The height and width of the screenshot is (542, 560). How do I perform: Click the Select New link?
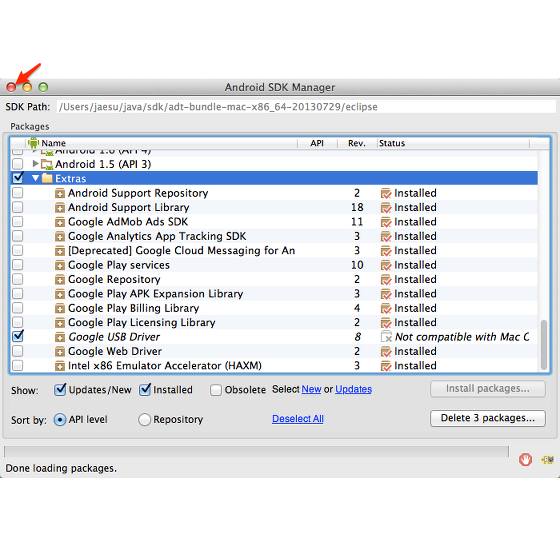[311, 389]
